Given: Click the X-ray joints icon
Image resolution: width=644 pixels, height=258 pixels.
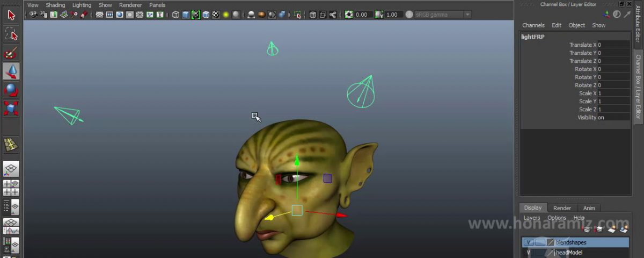Looking at the screenshot, I should 333,15.
